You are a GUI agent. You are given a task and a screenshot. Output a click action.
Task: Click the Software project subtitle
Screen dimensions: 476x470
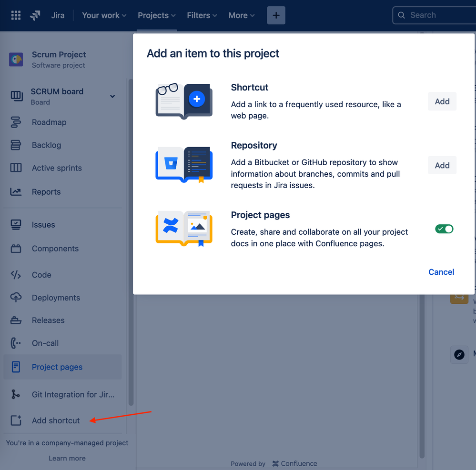coord(58,65)
